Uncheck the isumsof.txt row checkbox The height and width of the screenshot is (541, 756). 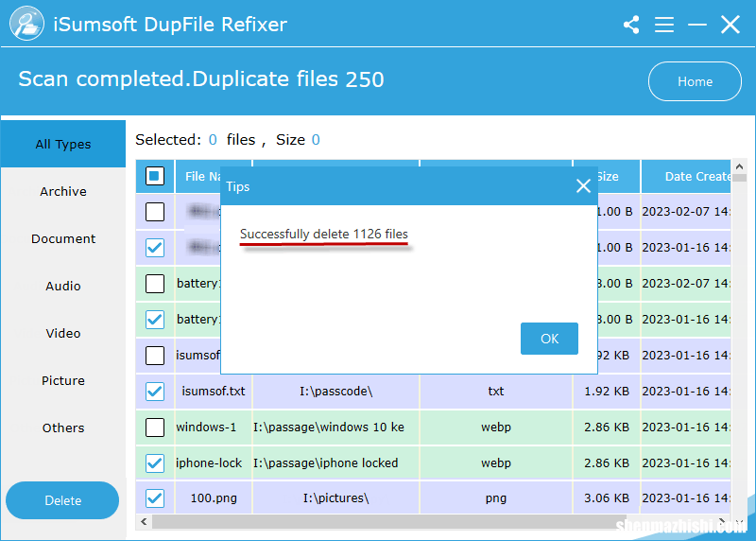pyautogui.click(x=155, y=392)
